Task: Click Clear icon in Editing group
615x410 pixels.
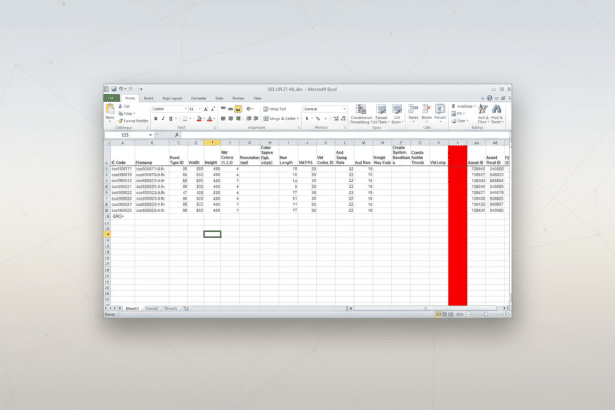Action: tap(454, 121)
